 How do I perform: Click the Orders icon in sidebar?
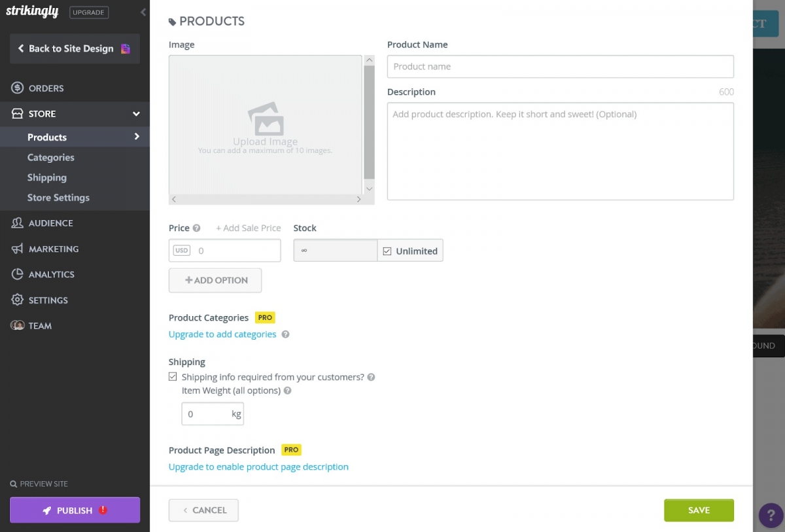(17, 88)
